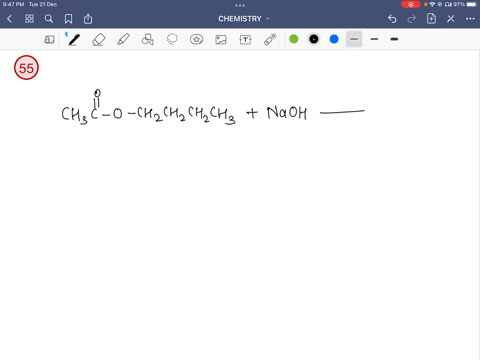Select the thickest stroke width

[394, 39]
